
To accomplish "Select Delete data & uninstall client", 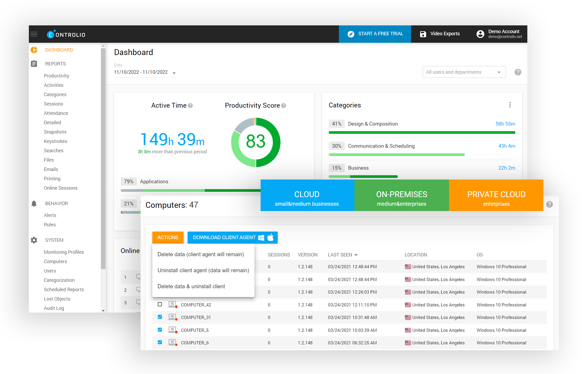I will [191, 286].
